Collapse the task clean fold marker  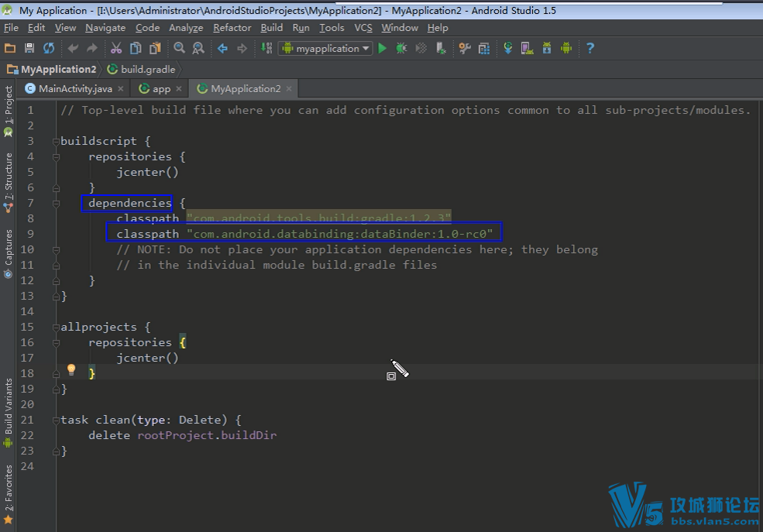pos(56,420)
